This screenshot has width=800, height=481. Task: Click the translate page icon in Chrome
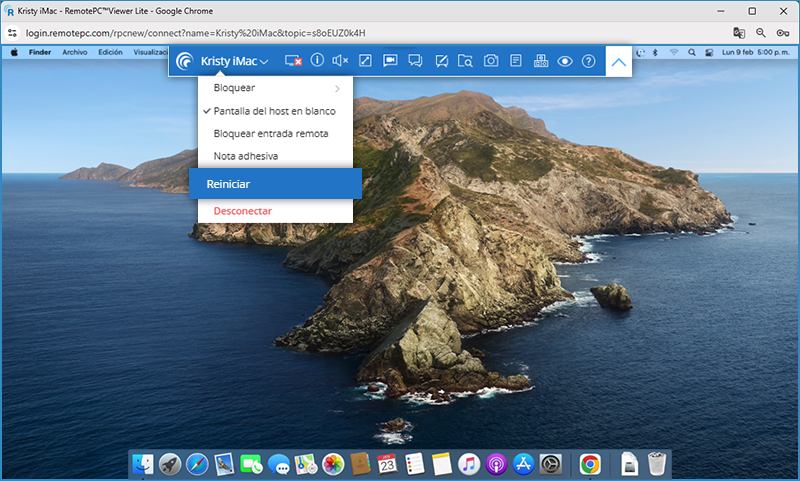point(739,33)
